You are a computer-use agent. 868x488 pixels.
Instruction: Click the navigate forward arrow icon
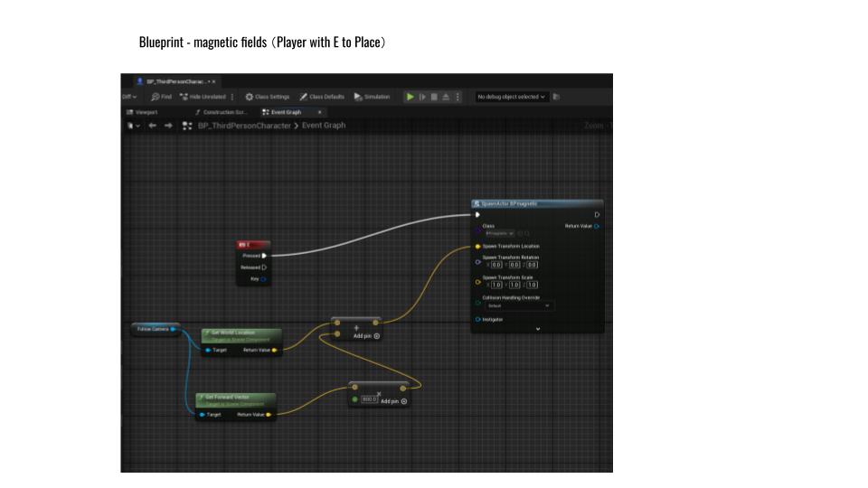(x=167, y=126)
